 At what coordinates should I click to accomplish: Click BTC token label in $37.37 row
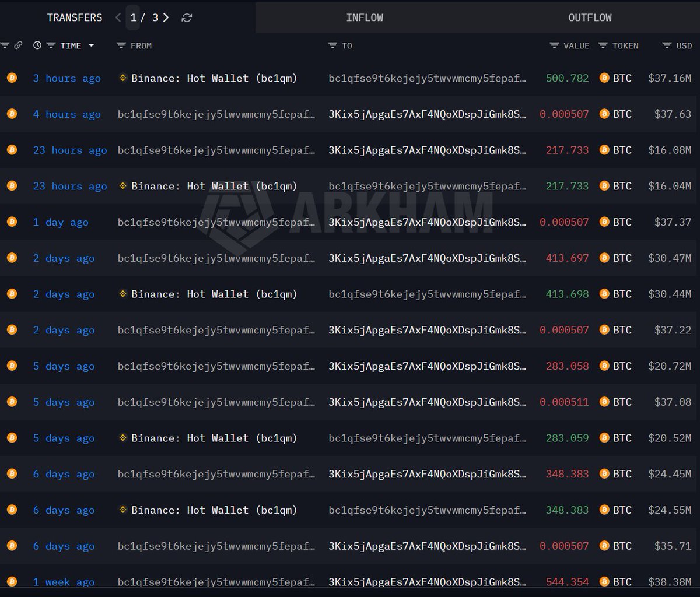point(622,222)
